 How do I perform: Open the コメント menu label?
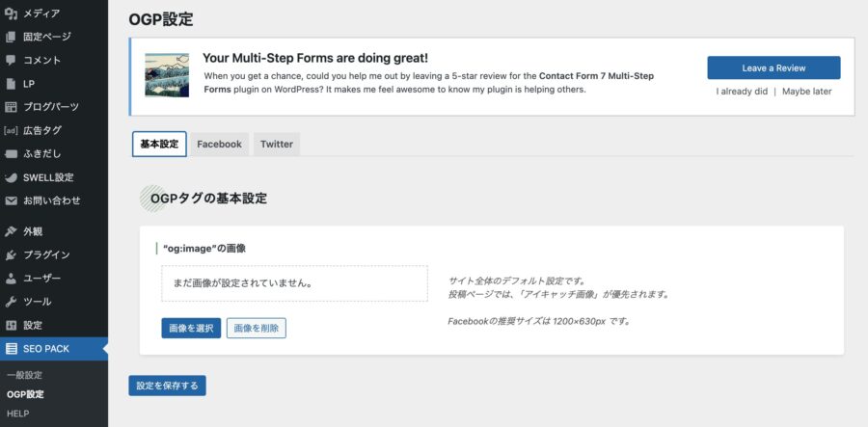[42, 61]
